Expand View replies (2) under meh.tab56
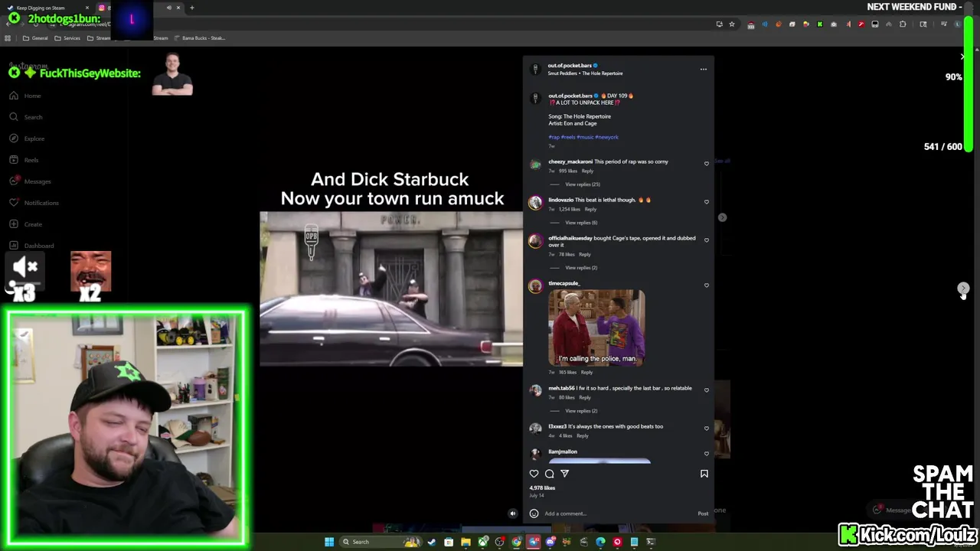 [581, 411]
